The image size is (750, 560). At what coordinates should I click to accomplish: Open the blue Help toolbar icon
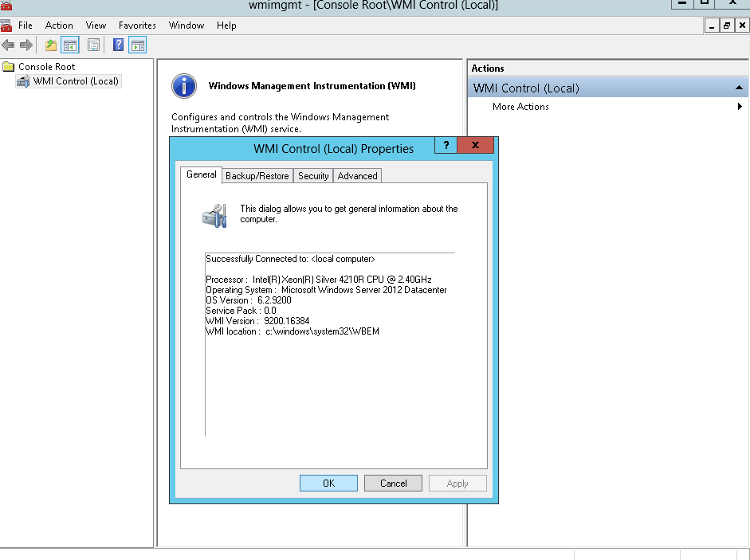[x=118, y=45]
